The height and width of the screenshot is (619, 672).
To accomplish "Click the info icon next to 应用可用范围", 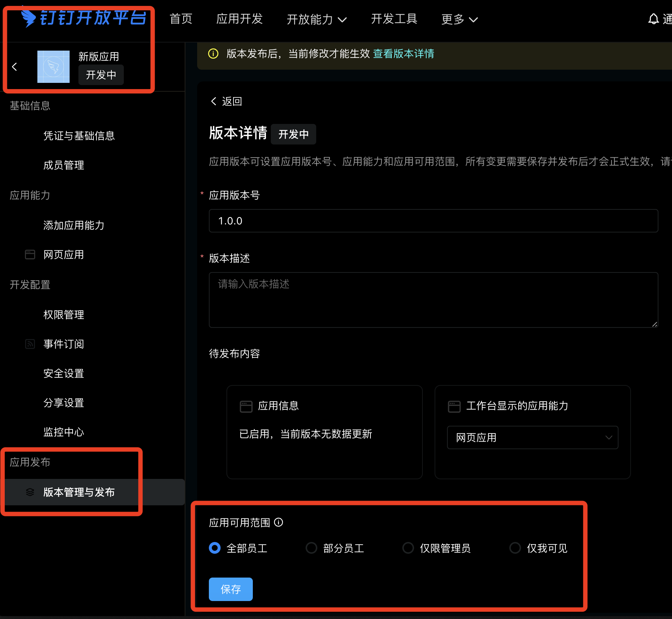I will pos(278,522).
